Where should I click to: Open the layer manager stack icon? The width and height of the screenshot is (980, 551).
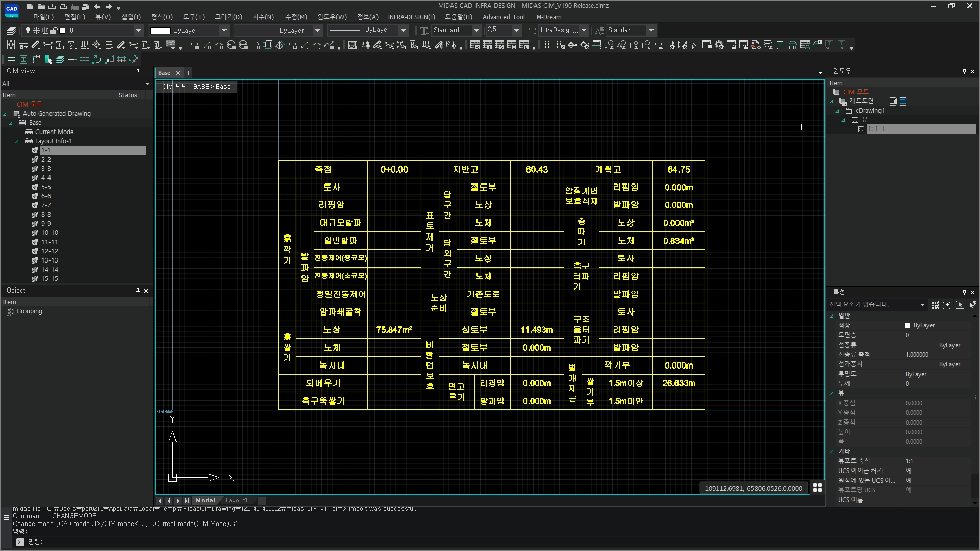pos(11,31)
